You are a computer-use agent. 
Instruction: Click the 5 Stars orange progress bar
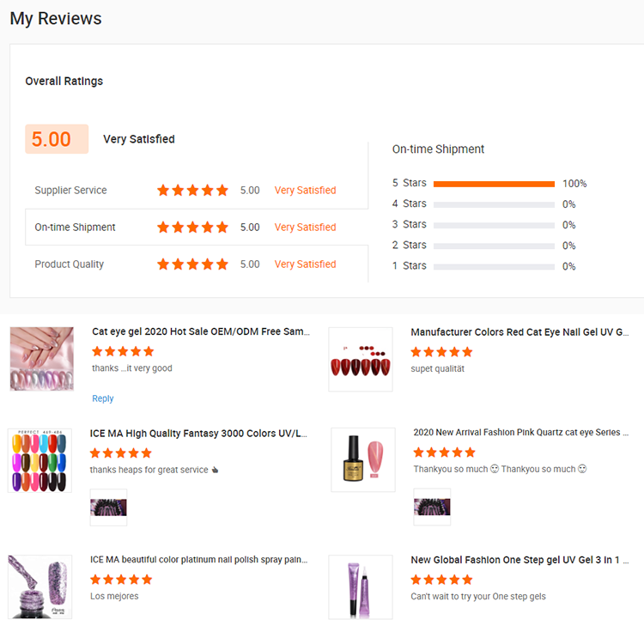pos(494,184)
